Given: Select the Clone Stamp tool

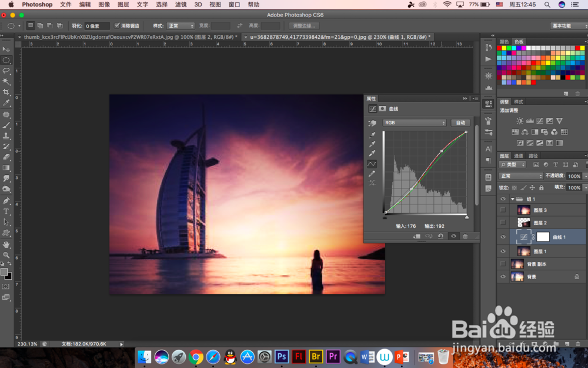Looking at the screenshot, I should (x=6, y=135).
